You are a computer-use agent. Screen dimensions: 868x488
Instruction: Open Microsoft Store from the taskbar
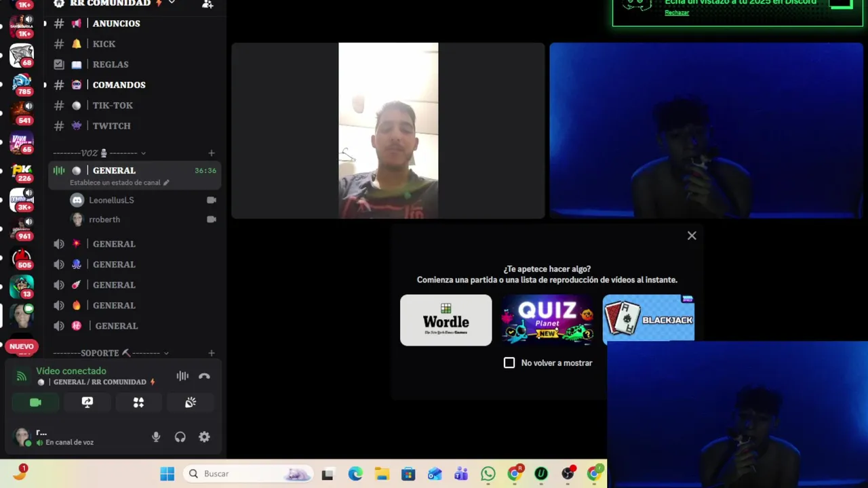tap(408, 474)
